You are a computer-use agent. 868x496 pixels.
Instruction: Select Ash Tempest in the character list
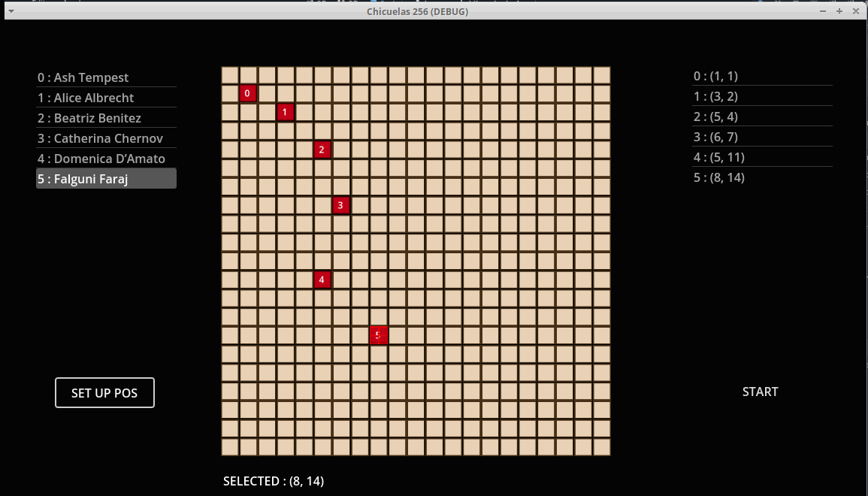pyautogui.click(x=106, y=77)
